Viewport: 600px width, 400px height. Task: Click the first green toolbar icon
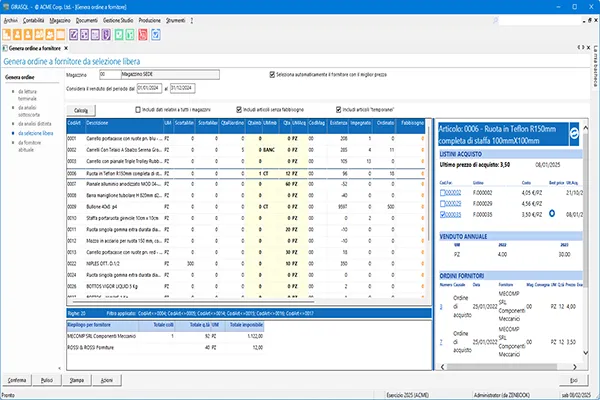(x=119, y=34)
